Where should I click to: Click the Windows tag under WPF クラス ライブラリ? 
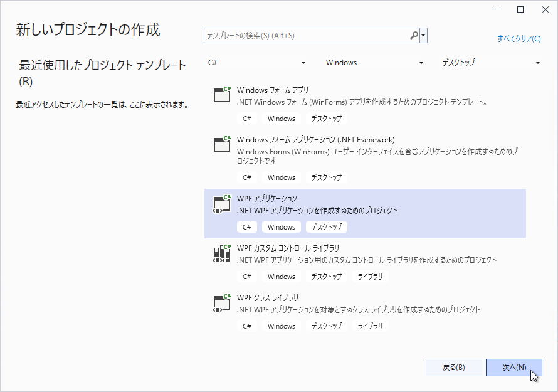(x=281, y=326)
